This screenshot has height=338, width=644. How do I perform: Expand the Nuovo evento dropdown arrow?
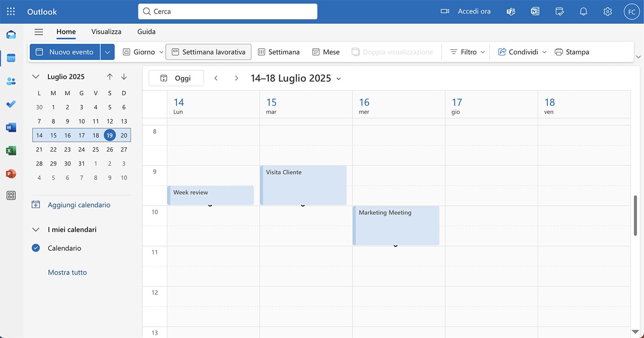[x=107, y=52]
